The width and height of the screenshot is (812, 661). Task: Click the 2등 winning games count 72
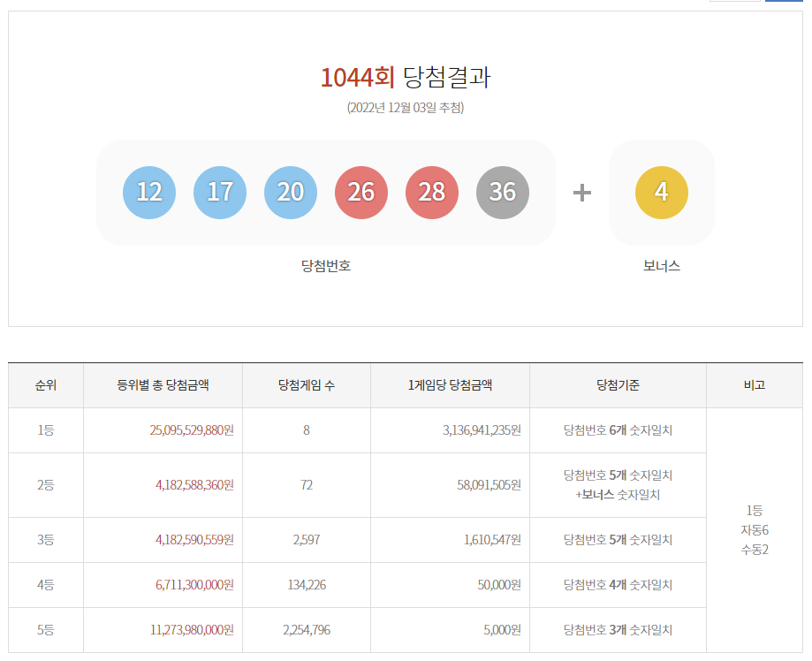coord(306,484)
